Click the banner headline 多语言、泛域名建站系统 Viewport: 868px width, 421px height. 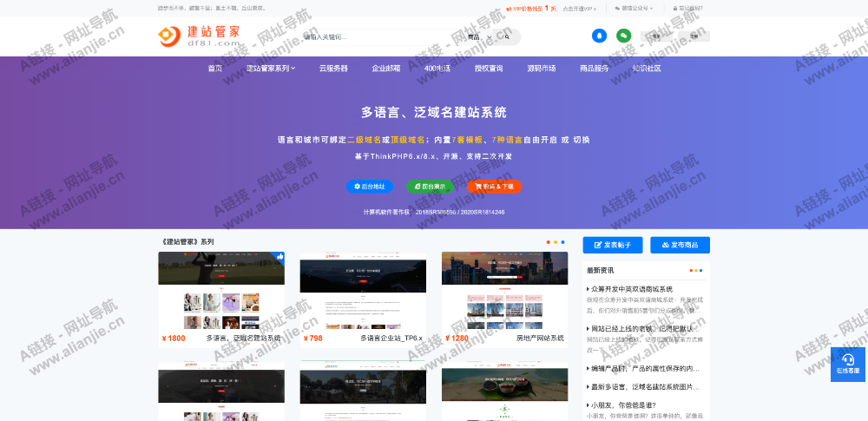coord(433,113)
